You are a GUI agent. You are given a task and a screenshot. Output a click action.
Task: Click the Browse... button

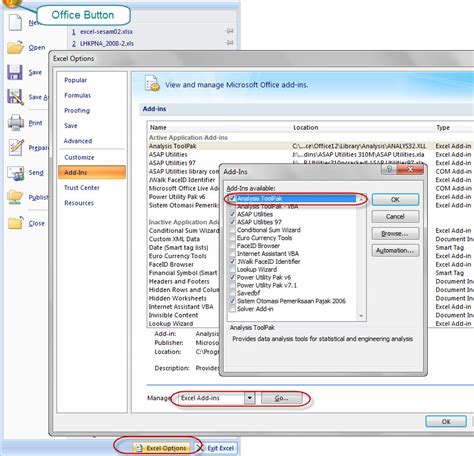[395, 234]
